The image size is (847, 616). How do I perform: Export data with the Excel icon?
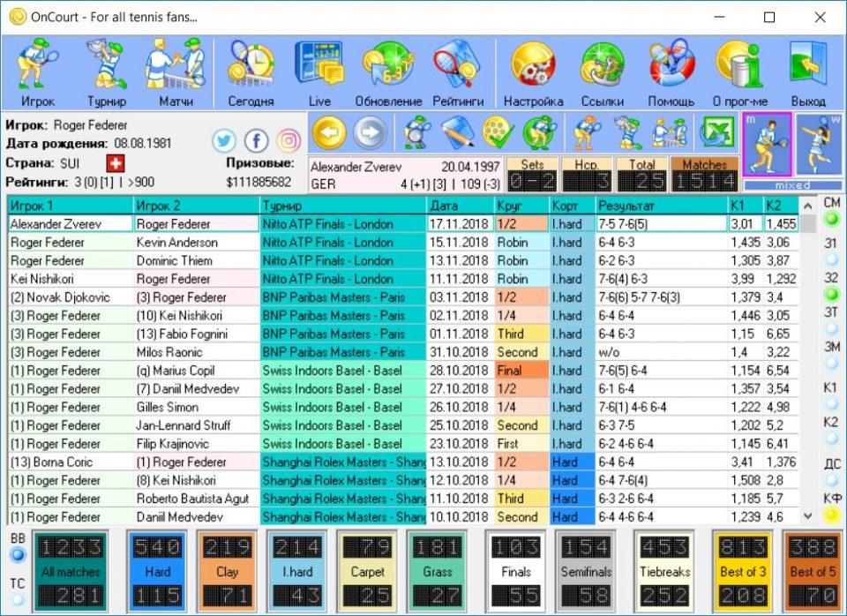click(x=716, y=133)
